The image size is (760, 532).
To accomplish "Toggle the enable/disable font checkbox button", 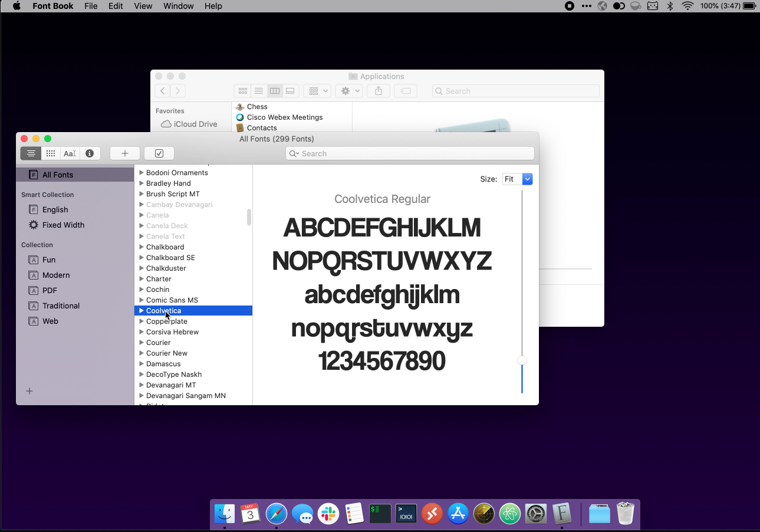I will coord(159,153).
